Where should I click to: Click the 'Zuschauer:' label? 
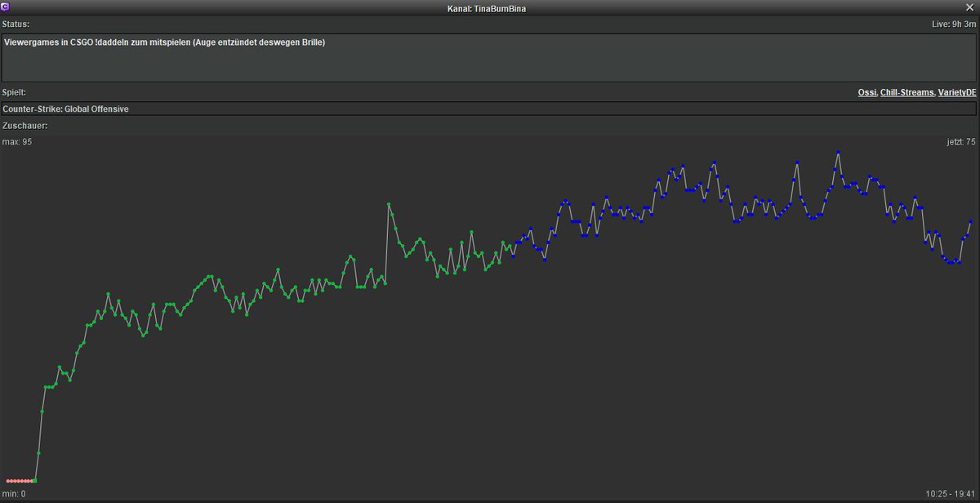tap(24, 126)
